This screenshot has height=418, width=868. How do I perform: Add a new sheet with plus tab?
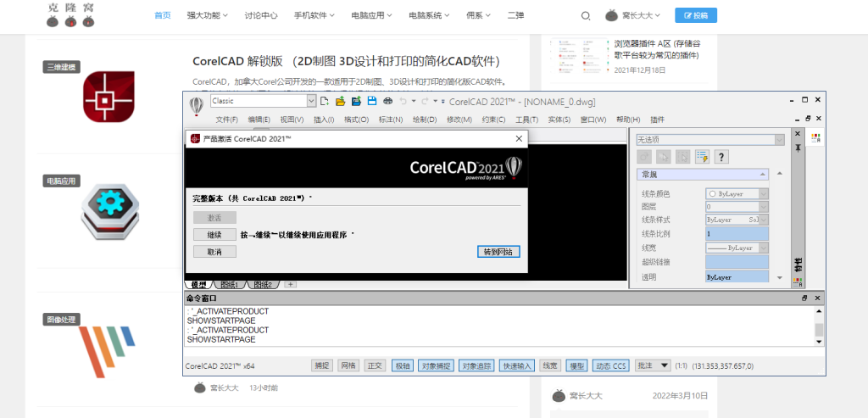291,285
